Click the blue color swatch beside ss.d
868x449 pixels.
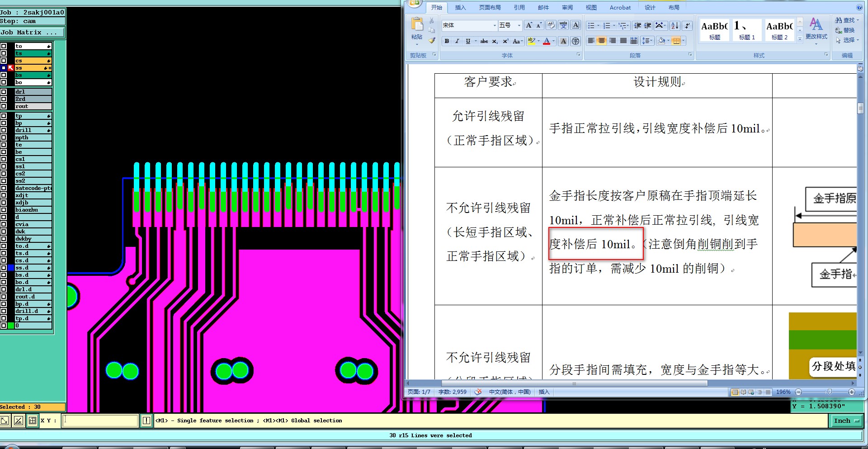click(11, 268)
